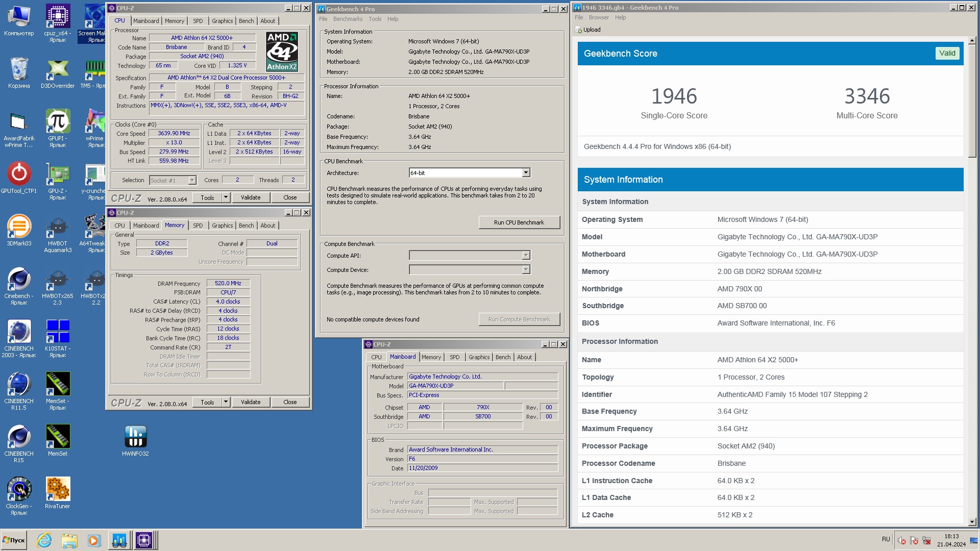This screenshot has height=551, width=980.
Task: Switch to SPD tab in top CPU-Z
Action: [x=198, y=21]
